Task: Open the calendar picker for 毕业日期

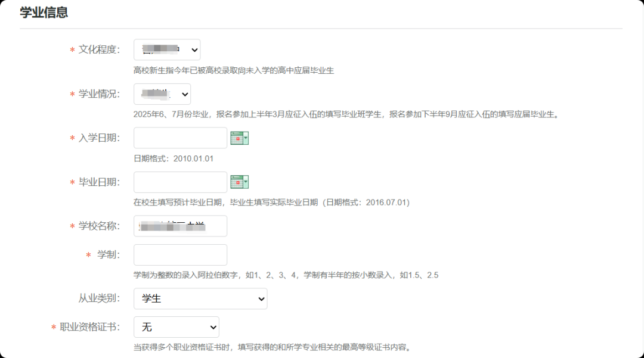Action: click(239, 182)
